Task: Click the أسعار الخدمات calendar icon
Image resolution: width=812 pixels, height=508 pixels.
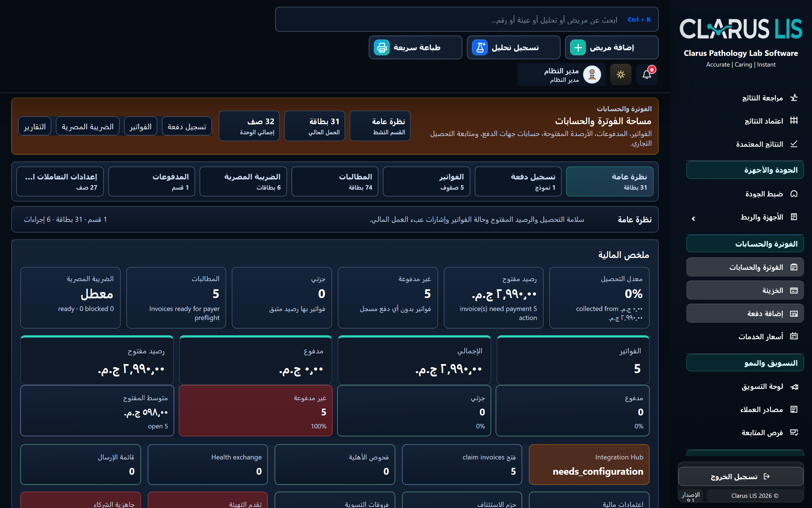Action: [794, 336]
